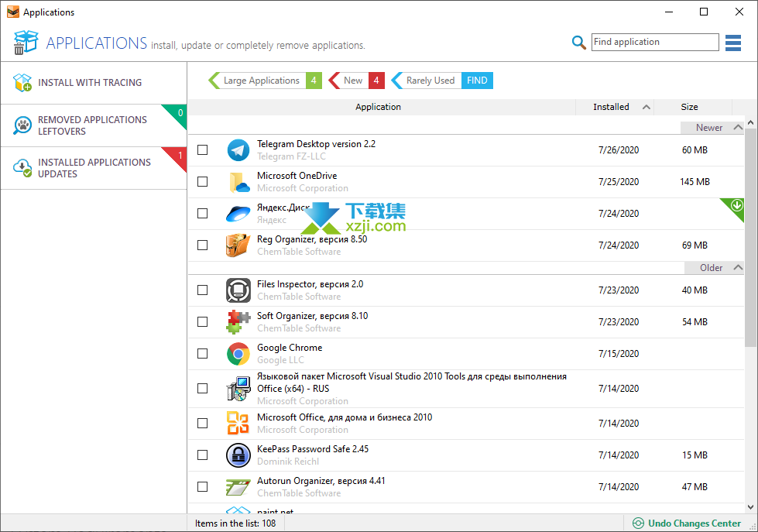Click the Find application search field
This screenshot has height=532, width=758.
655,42
